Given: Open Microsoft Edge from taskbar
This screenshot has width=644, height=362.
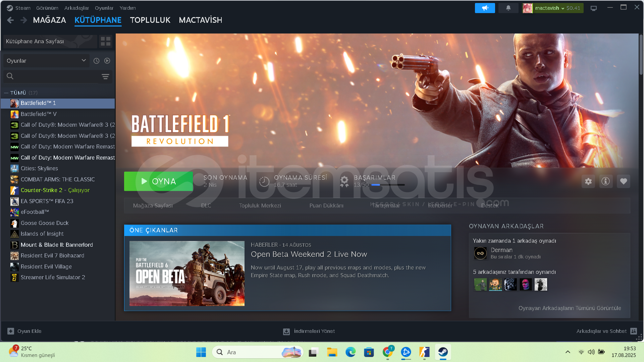Looking at the screenshot, I should [x=351, y=352].
